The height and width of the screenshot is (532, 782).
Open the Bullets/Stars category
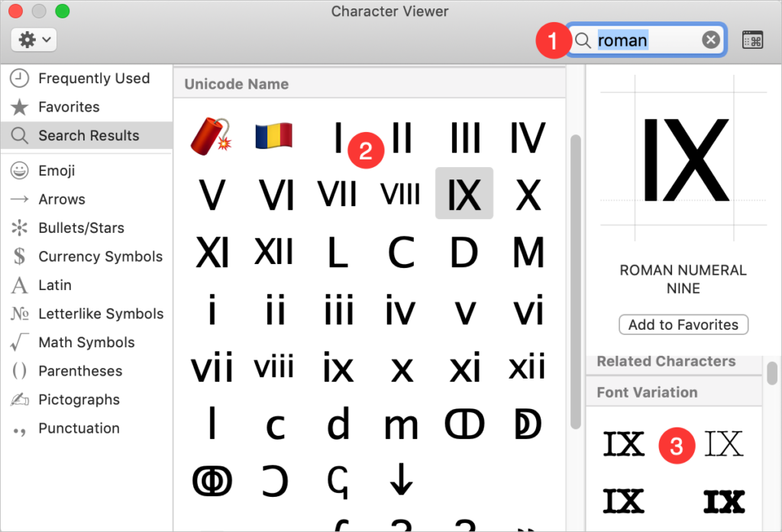(87, 228)
